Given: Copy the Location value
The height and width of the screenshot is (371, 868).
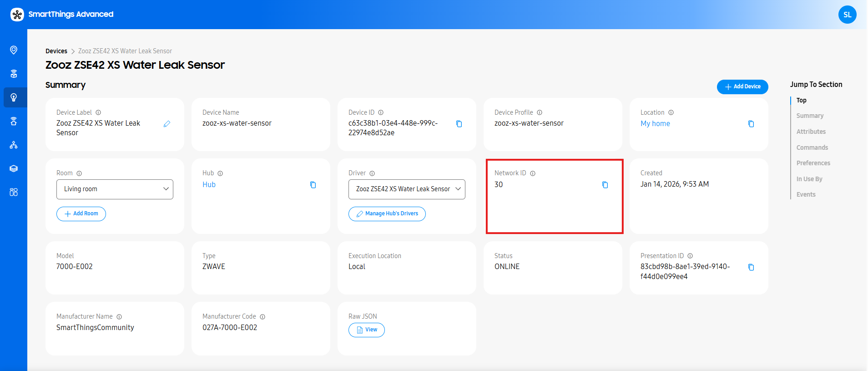Looking at the screenshot, I should tap(751, 124).
